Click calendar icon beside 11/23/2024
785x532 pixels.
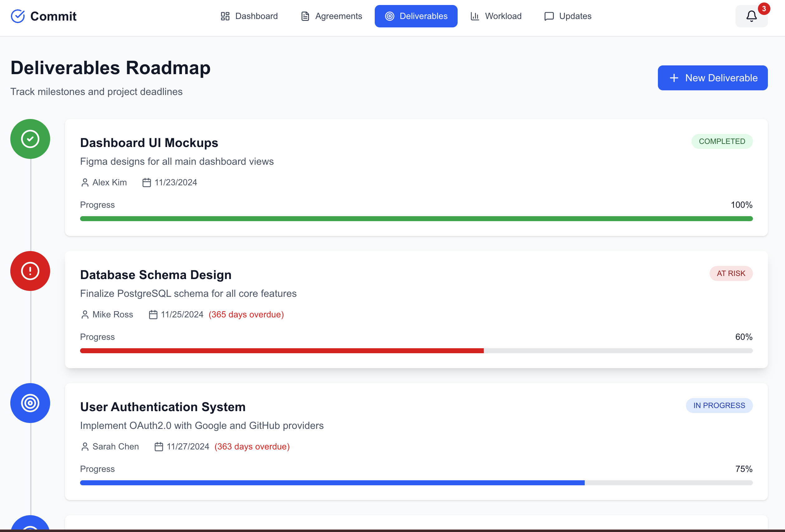point(146,183)
